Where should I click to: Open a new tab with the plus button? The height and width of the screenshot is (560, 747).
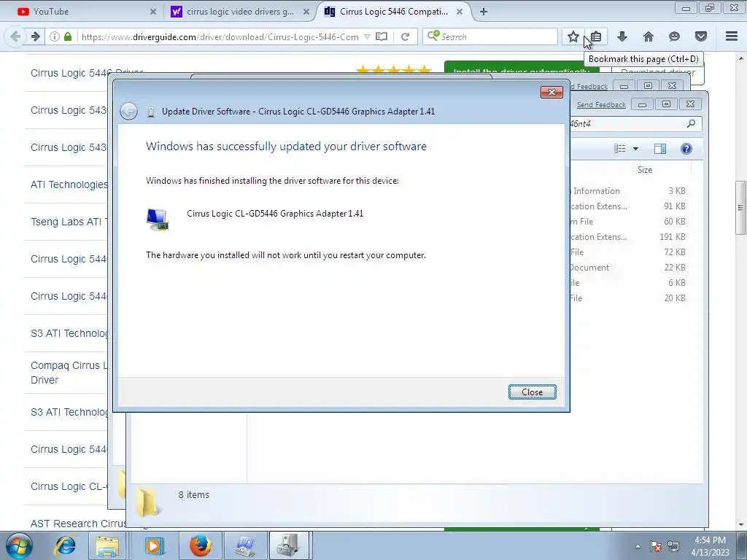[484, 12]
